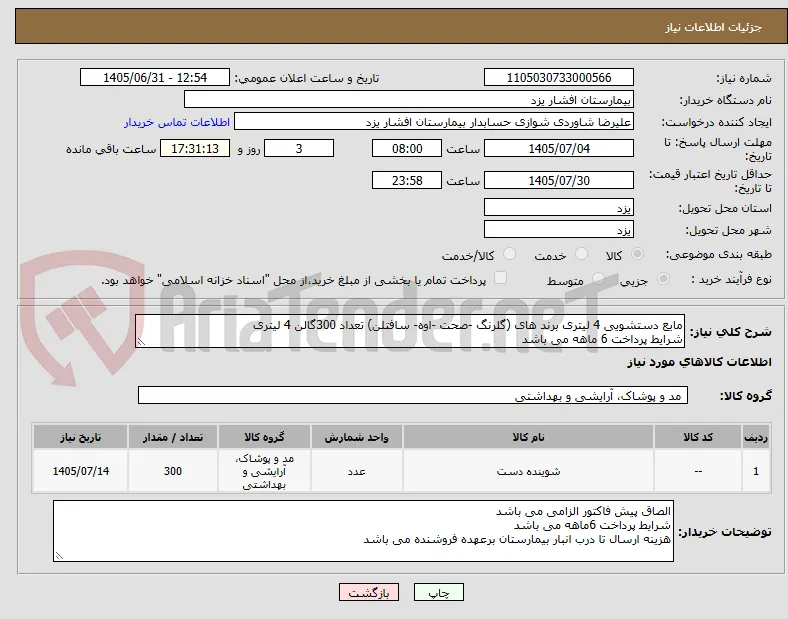The height and width of the screenshot is (619, 788).
Task: Click the delivery province field استان محل تحویل
Action: [x=559, y=208]
